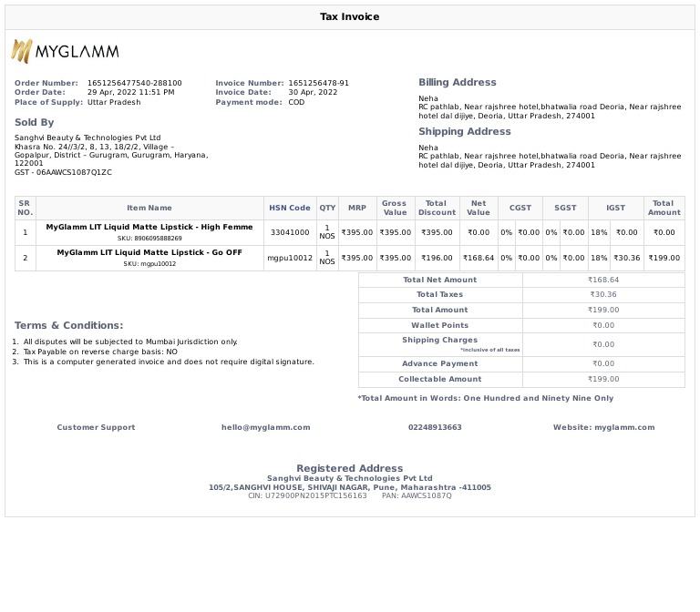Open Website: myglamm.com link

click(x=603, y=427)
